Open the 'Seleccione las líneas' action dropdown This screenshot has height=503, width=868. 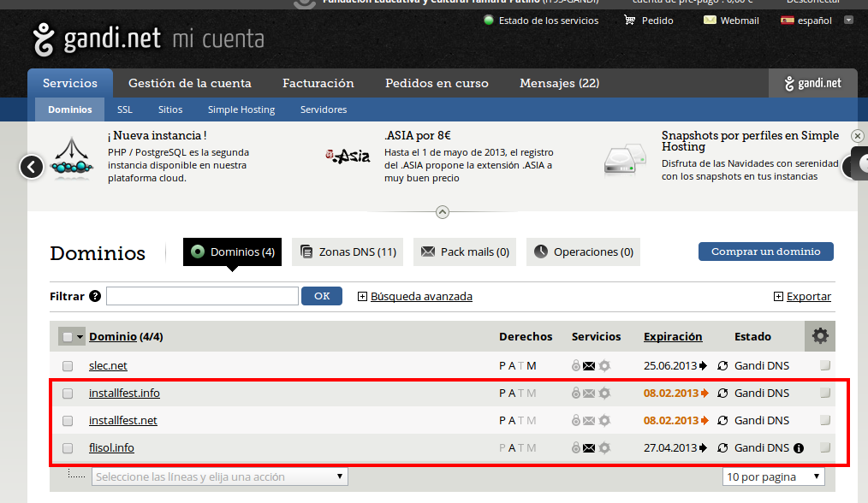[219, 476]
